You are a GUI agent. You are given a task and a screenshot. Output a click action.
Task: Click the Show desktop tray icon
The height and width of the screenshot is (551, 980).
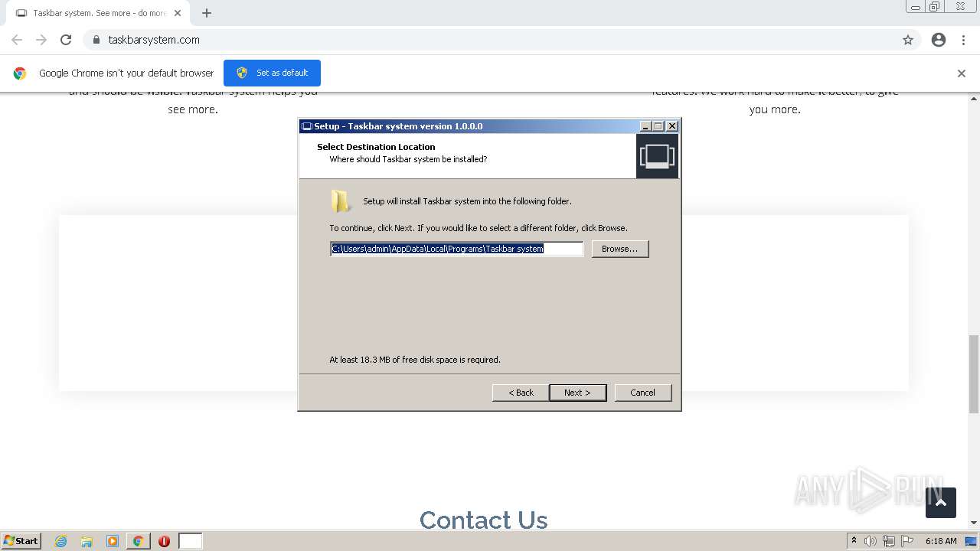click(971, 541)
